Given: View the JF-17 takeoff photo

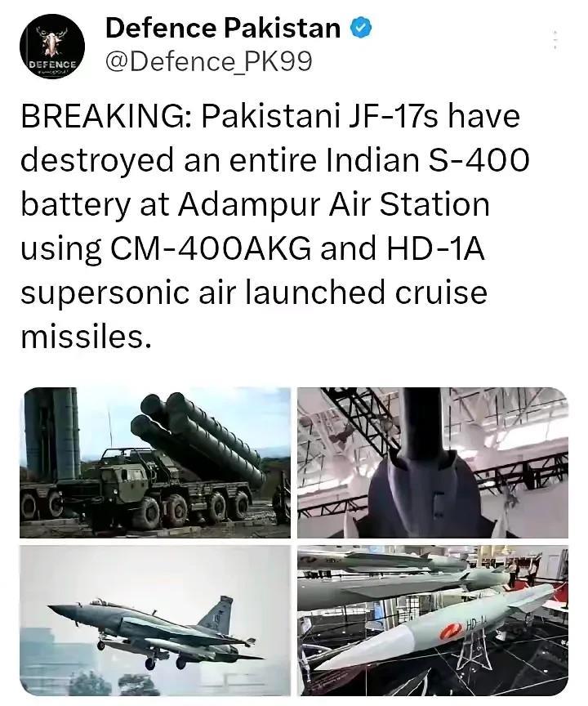Looking at the screenshot, I should pos(155,620).
